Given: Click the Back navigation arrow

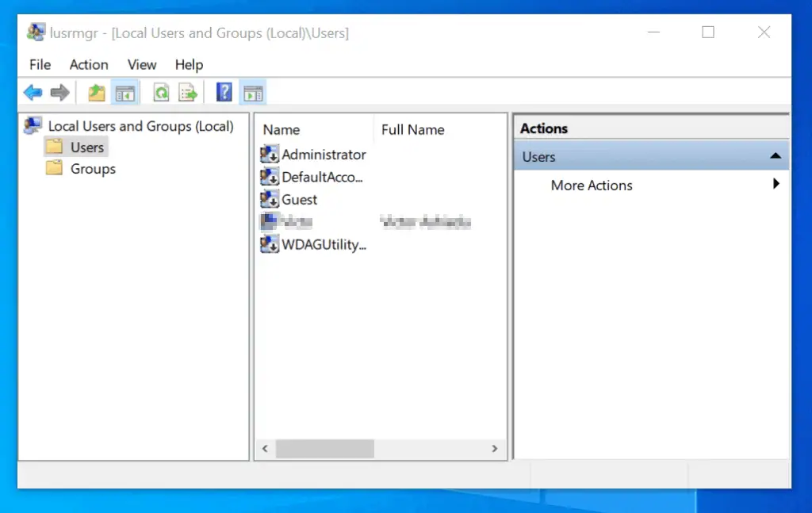Looking at the screenshot, I should [x=32, y=92].
